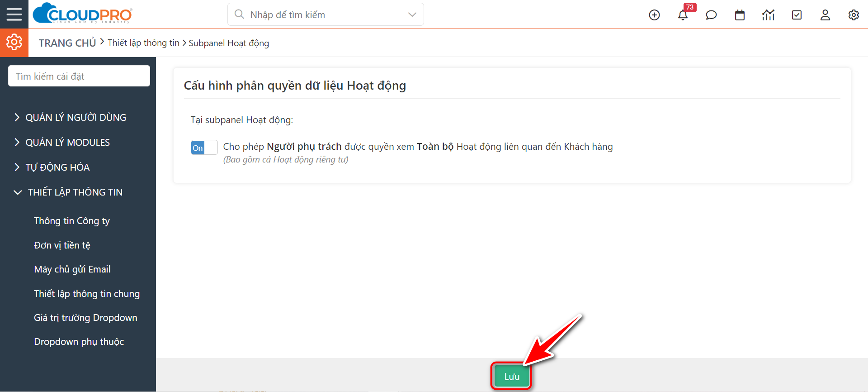Image resolution: width=868 pixels, height=392 pixels.
Task: Open the reports chart icon
Action: (x=768, y=15)
